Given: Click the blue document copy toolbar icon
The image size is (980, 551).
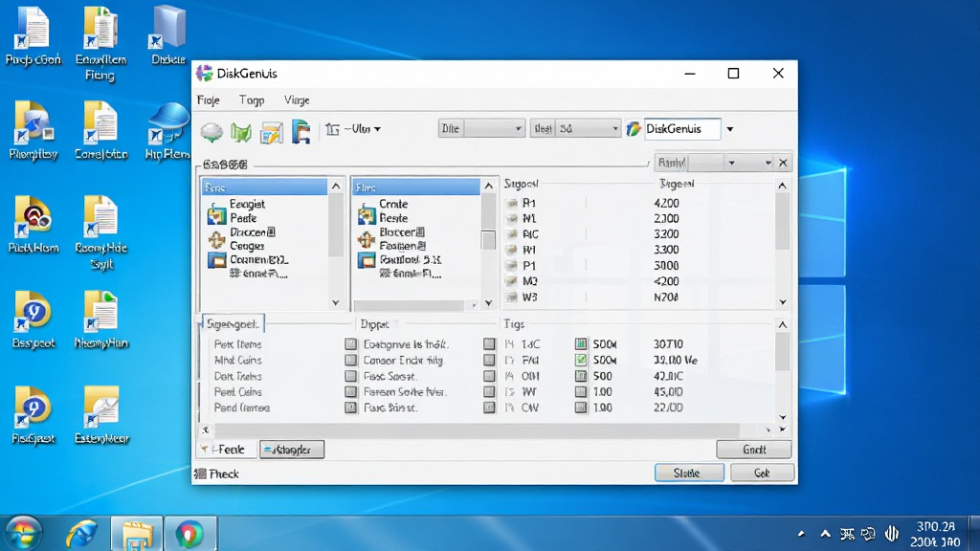Looking at the screenshot, I should [x=301, y=132].
